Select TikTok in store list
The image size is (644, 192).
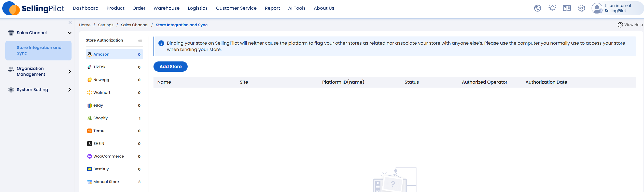(x=99, y=67)
